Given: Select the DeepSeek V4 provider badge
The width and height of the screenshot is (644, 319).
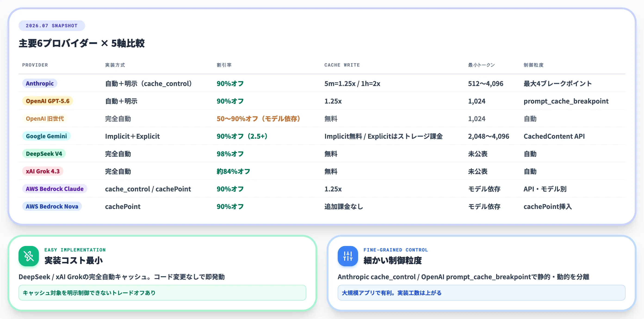Looking at the screenshot, I should [x=44, y=154].
